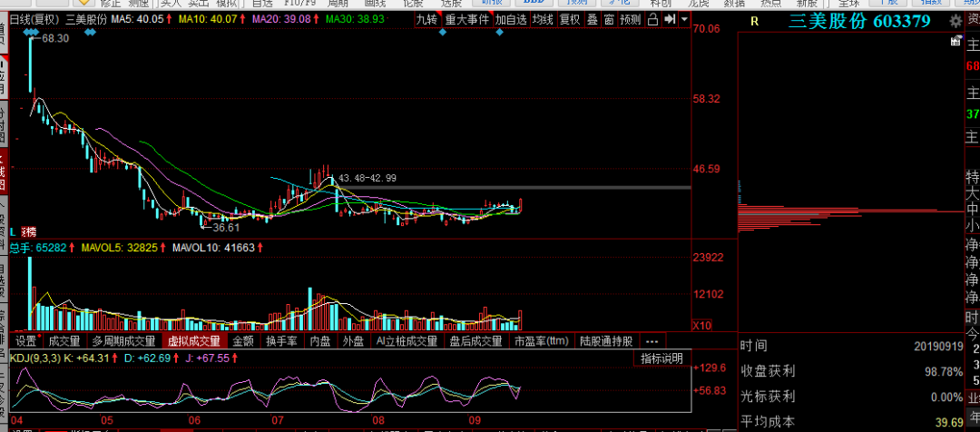Open 设置 for the volume indicator
Viewport: 980px width, 432px height.
click(x=25, y=341)
